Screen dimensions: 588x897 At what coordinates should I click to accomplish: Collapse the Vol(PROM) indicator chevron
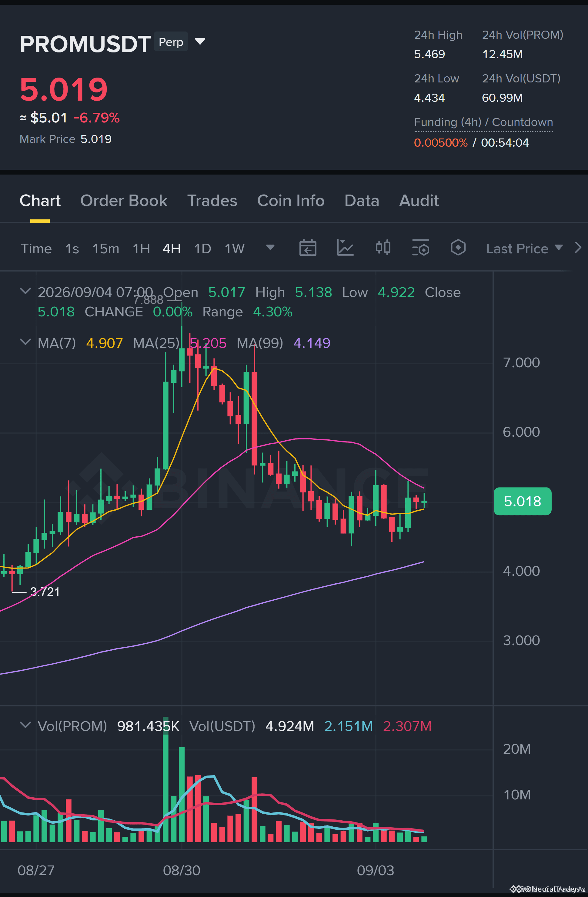pyautogui.click(x=25, y=725)
